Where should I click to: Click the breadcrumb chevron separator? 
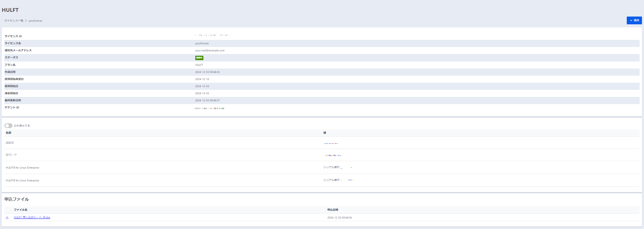coord(26,21)
